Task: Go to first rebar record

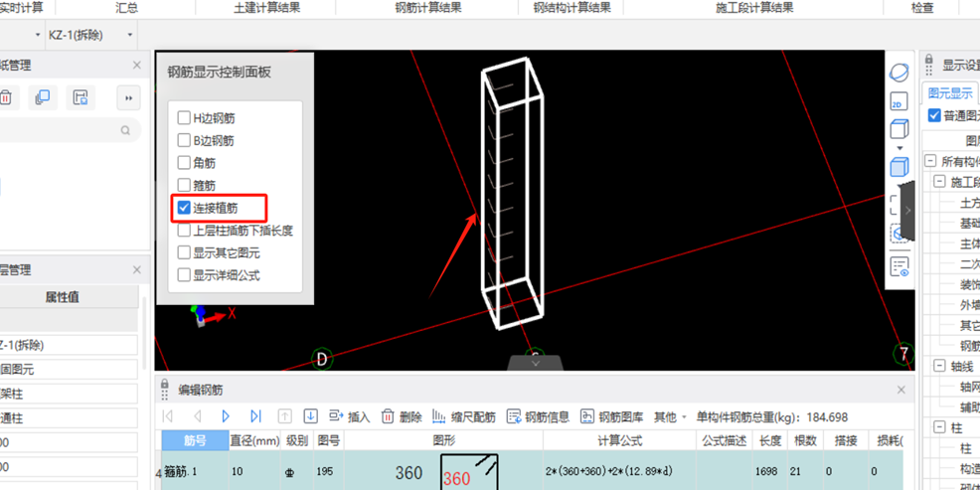Action: coord(168,416)
